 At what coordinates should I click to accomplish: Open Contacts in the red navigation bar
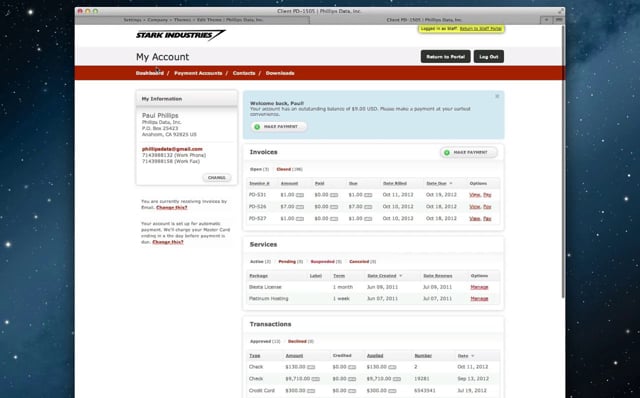point(244,73)
